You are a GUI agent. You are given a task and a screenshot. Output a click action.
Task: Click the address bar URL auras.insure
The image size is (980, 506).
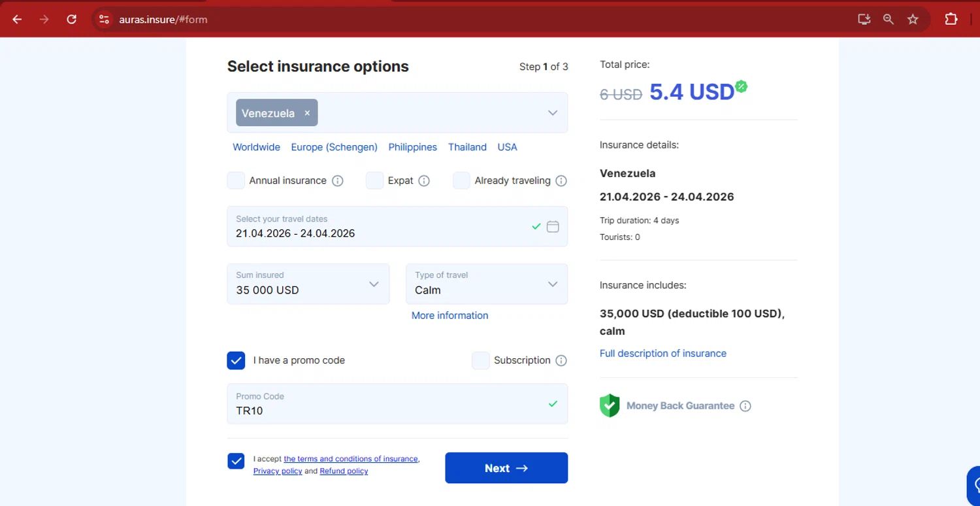coord(163,20)
